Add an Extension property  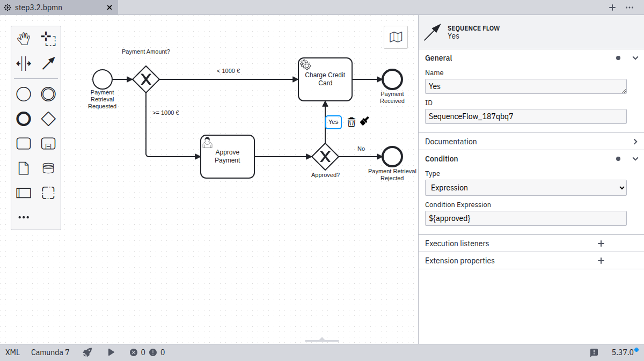[601, 261]
